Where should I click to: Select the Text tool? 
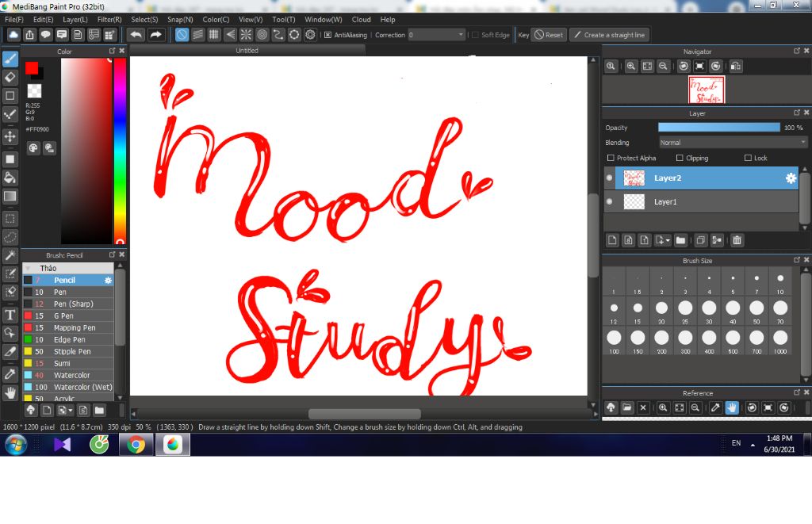10,315
